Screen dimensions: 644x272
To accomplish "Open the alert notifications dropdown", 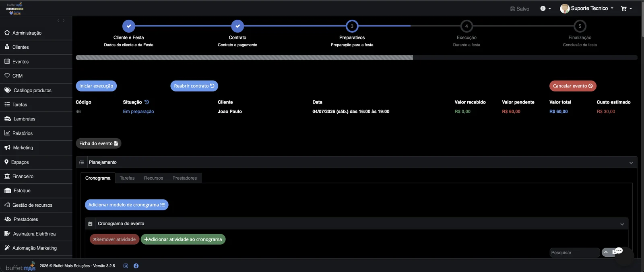I will (x=545, y=8).
